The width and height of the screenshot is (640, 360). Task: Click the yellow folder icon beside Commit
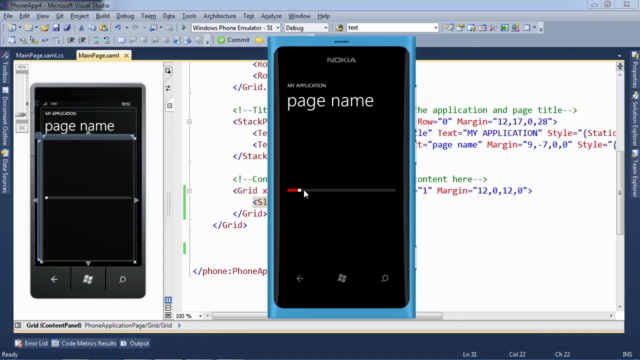(259, 40)
